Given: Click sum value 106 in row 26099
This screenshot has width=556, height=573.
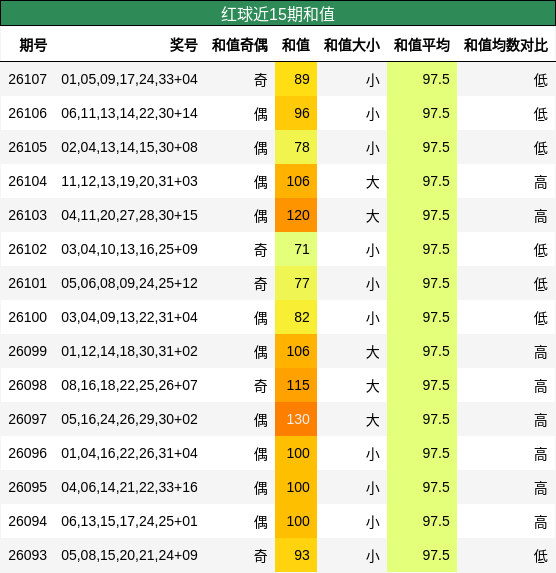Looking at the screenshot, I should (x=296, y=351).
